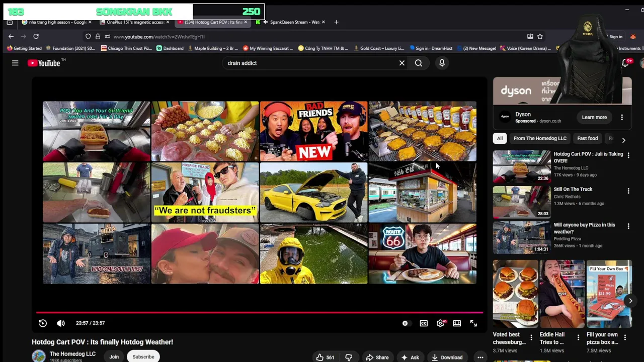The height and width of the screenshot is (362, 644).
Task: Open options menu for the Dyson ad
Action: 622,117
